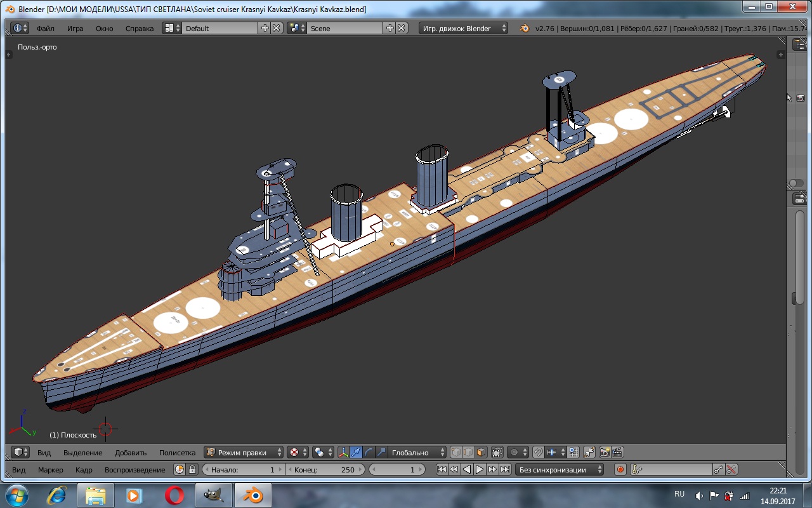
Task: Open the Маркер menu in timeline
Action: tap(50, 470)
